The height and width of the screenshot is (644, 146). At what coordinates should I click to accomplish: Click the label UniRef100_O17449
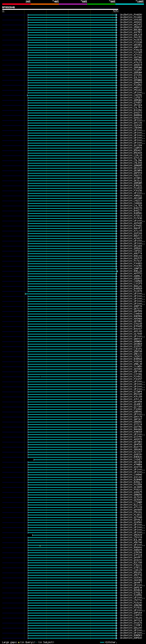pyautogui.click(x=131, y=334)
